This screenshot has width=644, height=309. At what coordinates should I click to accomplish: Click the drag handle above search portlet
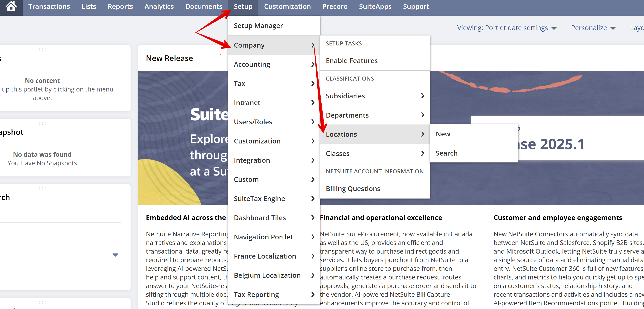coord(42,189)
